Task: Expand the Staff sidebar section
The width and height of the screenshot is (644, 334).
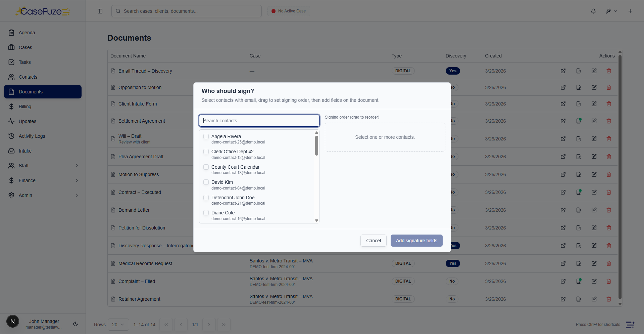Action: click(43, 166)
